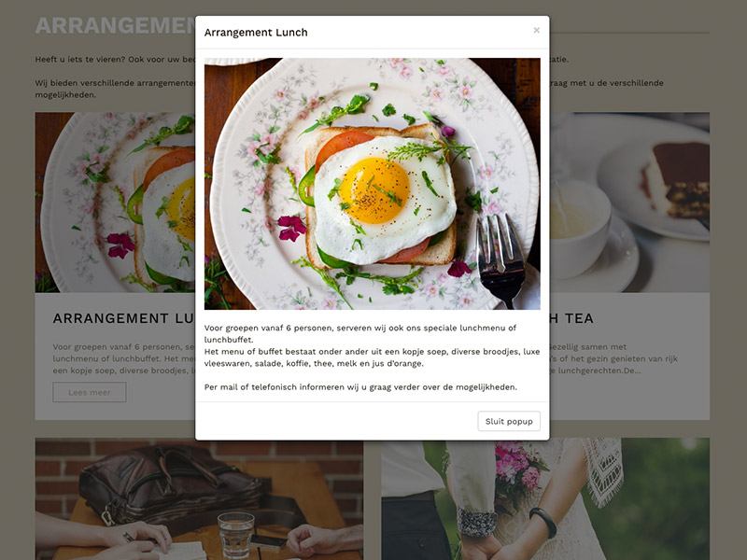Viewport: 747px width, 560px height.
Task: Click the 'Per mail of telefonisch' line in the popup
Action: point(360,386)
